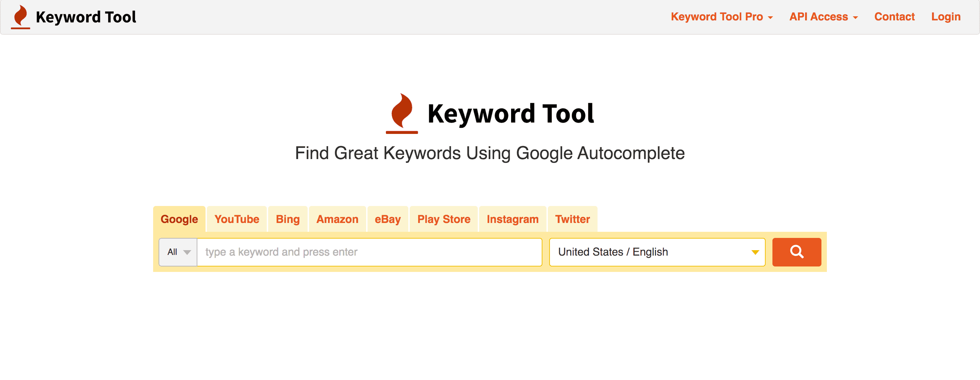
Task: Switch to the Instagram tab
Action: click(512, 219)
